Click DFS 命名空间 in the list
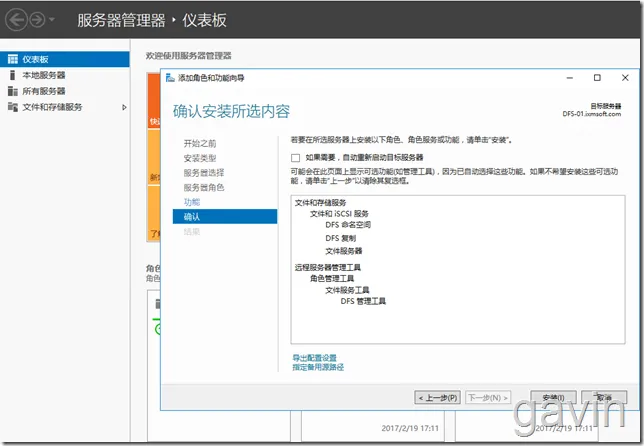Screen dimensions: 644x446 click(x=348, y=225)
